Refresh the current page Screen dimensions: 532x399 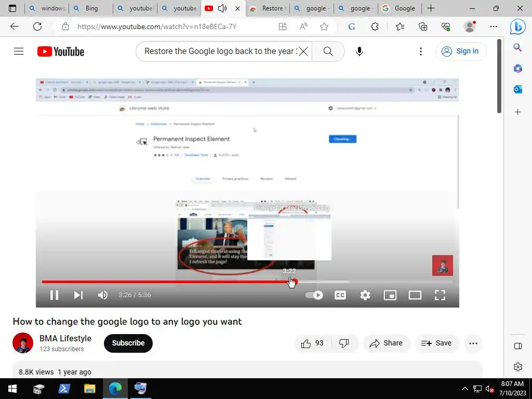[x=37, y=26]
